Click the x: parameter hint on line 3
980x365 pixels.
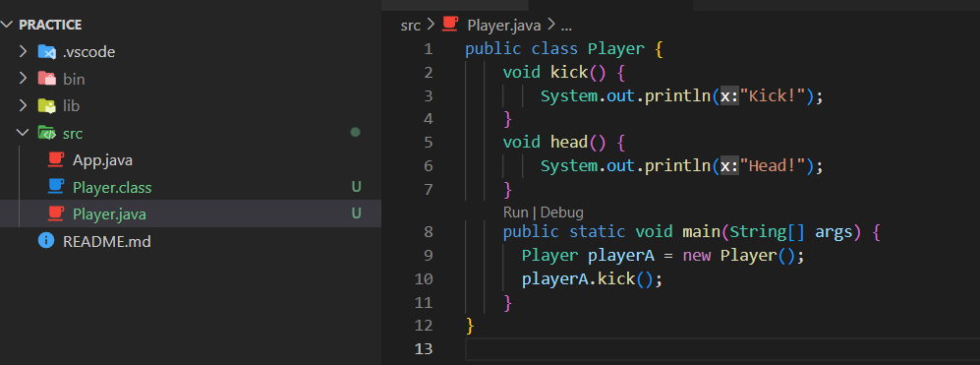[730, 96]
